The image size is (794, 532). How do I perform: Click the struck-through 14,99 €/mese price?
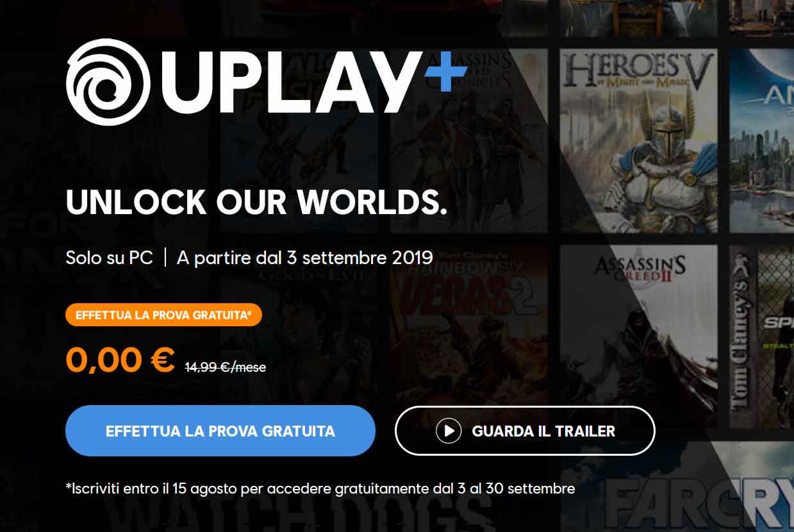[225, 367]
